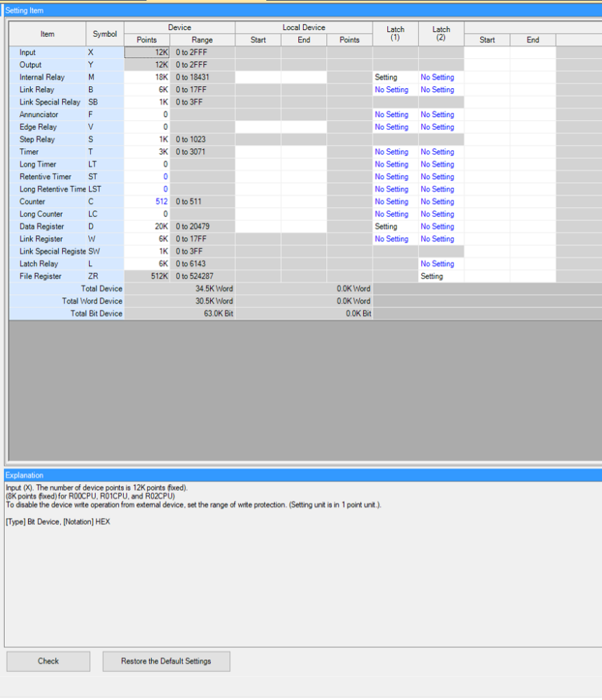Select Counter Points cell showing 512
The image size is (602, 700).
click(x=147, y=202)
